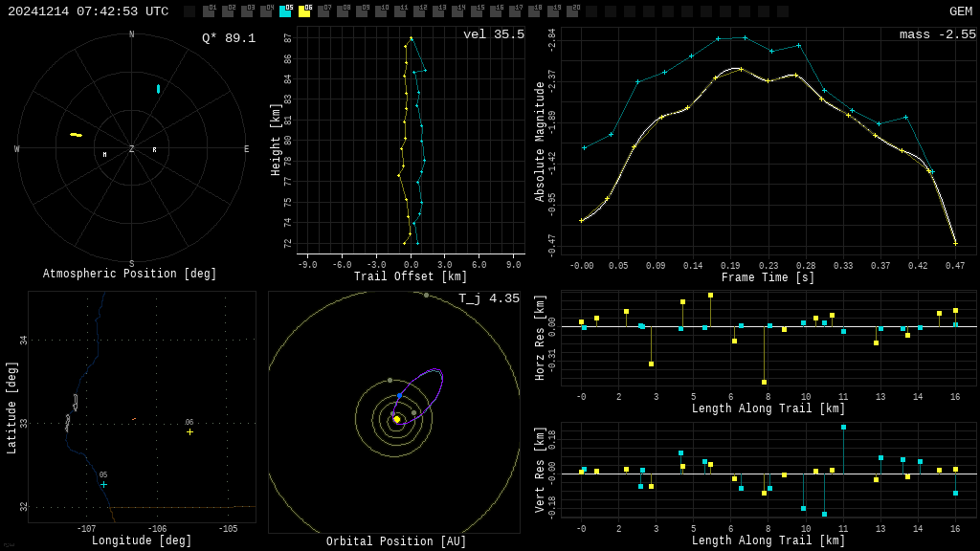Click the orange meteor track on map
The width and height of the screenshot is (980, 551).
(x=134, y=419)
